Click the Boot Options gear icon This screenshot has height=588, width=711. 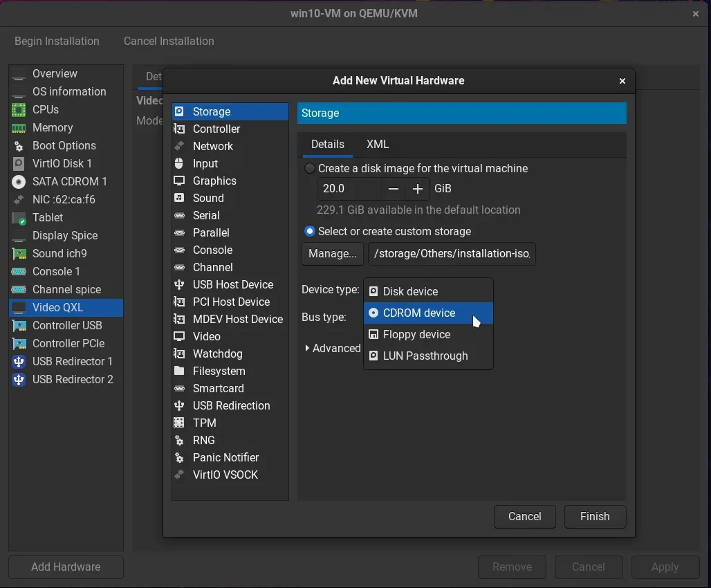pos(19,146)
